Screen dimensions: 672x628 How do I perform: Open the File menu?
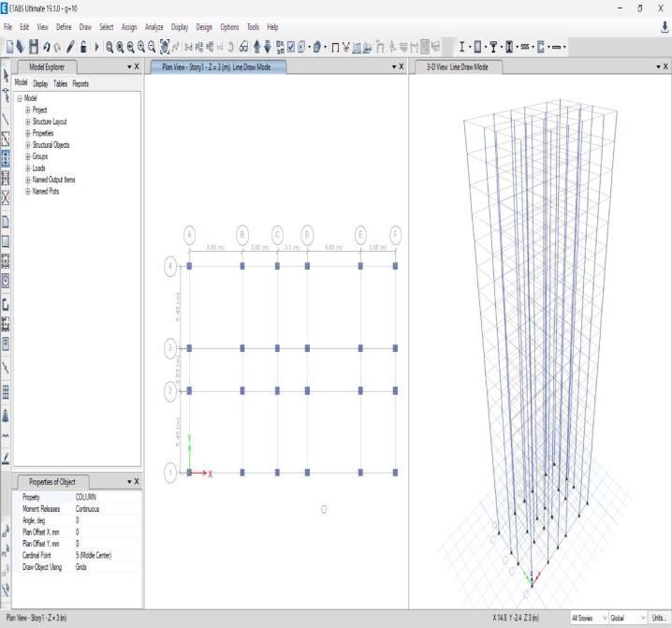[x=7, y=27]
